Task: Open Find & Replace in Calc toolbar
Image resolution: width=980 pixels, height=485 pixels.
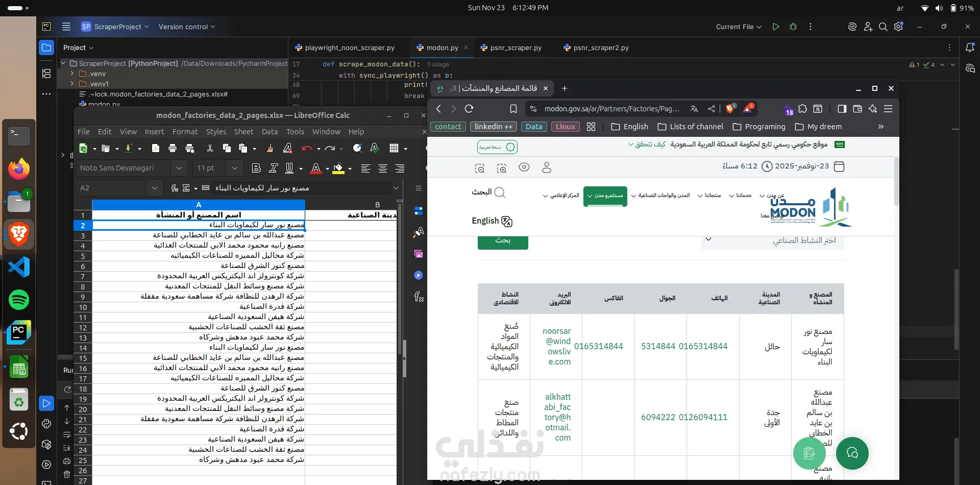Action: [357, 148]
